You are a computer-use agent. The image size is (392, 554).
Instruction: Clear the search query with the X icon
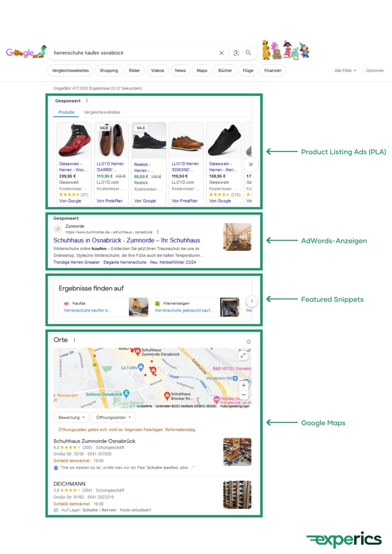click(221, 53)
